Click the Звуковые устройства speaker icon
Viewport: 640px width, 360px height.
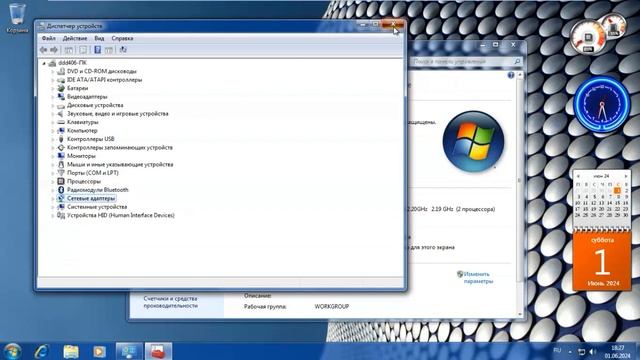point(61,114)
